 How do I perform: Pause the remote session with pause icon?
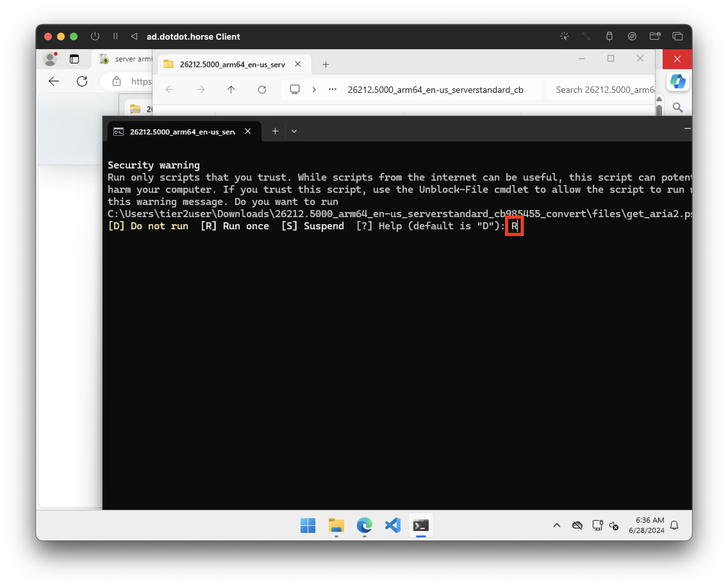click(x=115, y=36)
